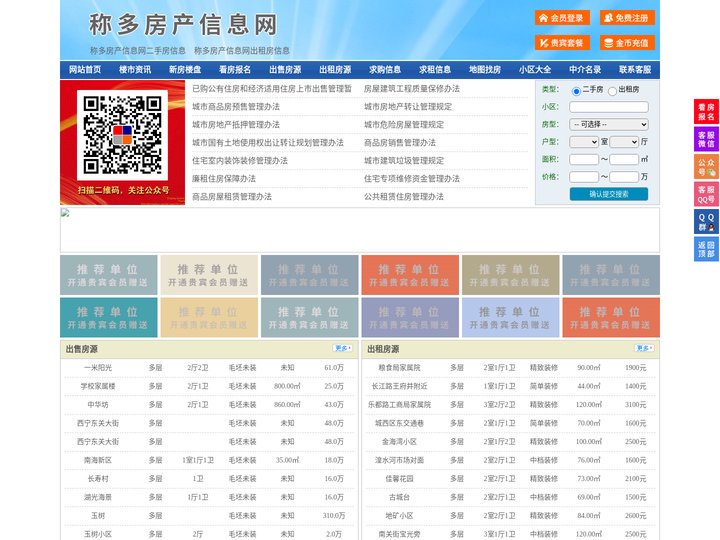Expand the 房型 可选择 dropdown
Screen dimensions: 720x540
[x=609, y=124]
